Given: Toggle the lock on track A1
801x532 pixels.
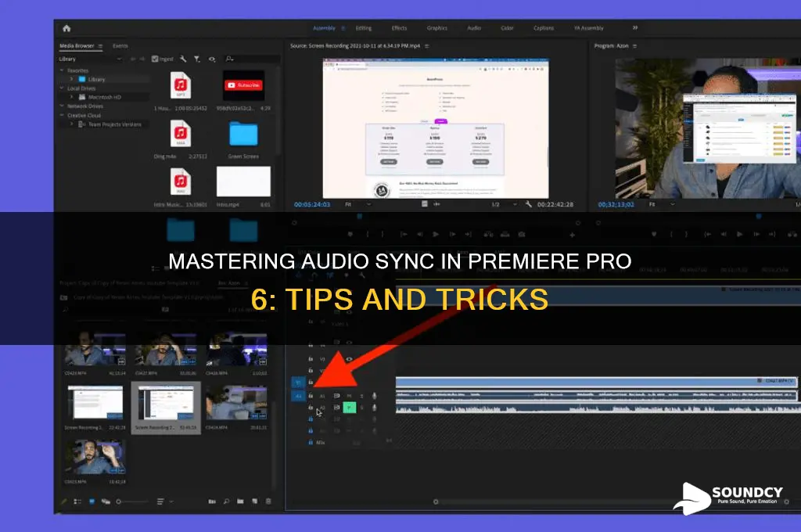Looking at the screenshot, I should tap(311, 396).
